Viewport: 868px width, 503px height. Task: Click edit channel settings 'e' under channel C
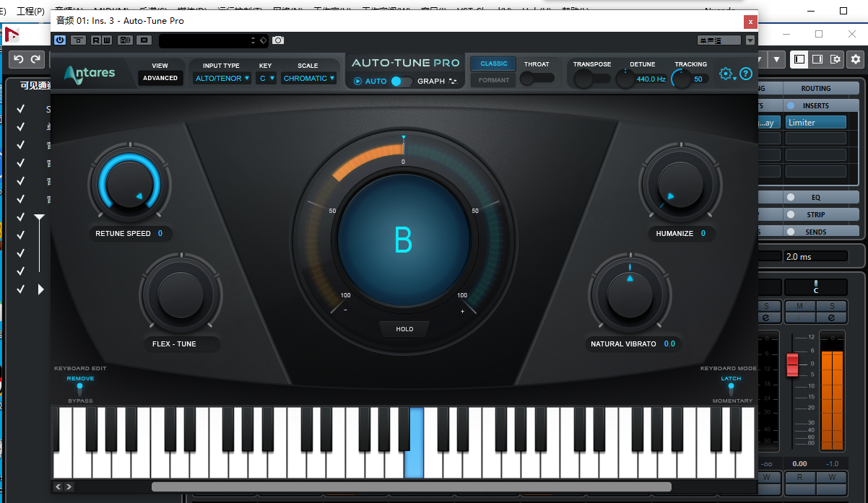tap(831, 318)
